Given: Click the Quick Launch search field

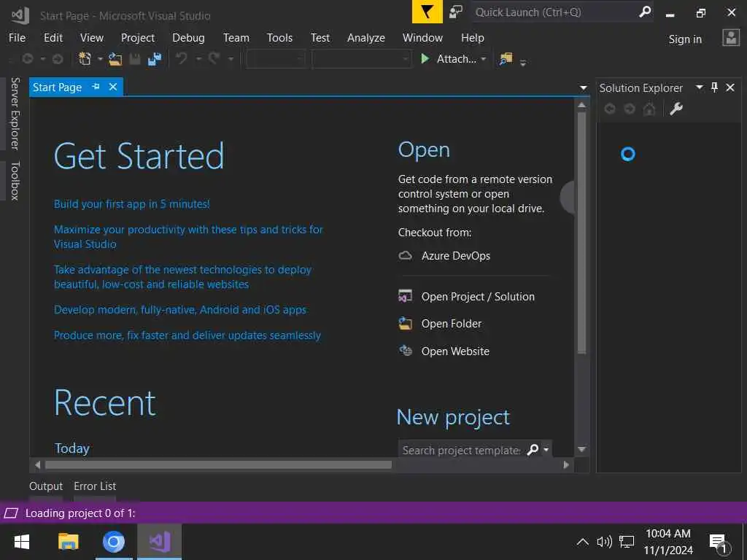Looking at the screenshot, I should tap(555, 12).
